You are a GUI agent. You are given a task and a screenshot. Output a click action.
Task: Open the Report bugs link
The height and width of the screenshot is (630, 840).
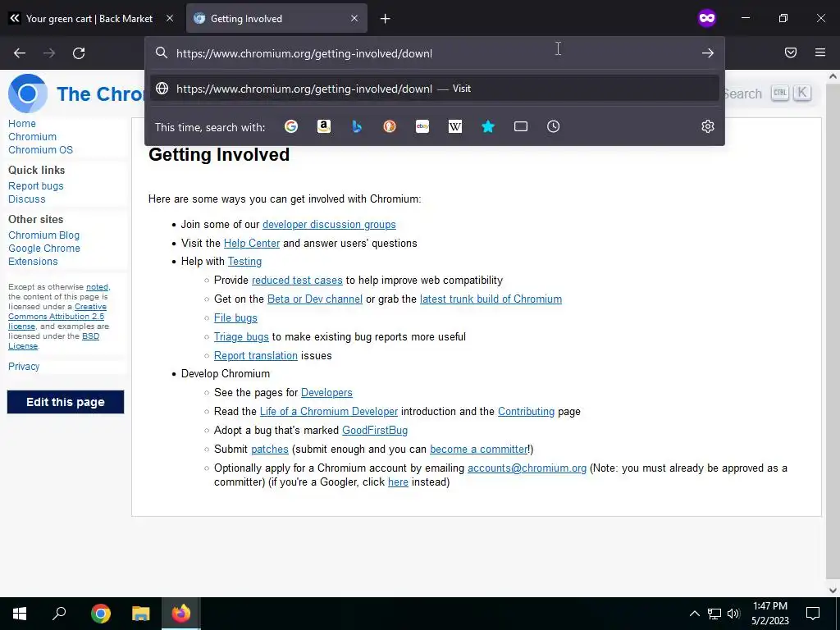(x=36, y=186)
